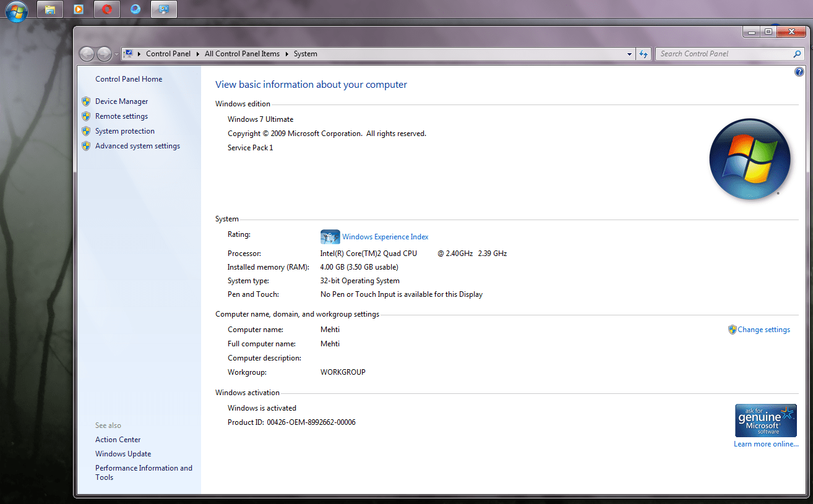
Task: Open the recent pages dropdown arrow
Action: (x=116, y=54)
